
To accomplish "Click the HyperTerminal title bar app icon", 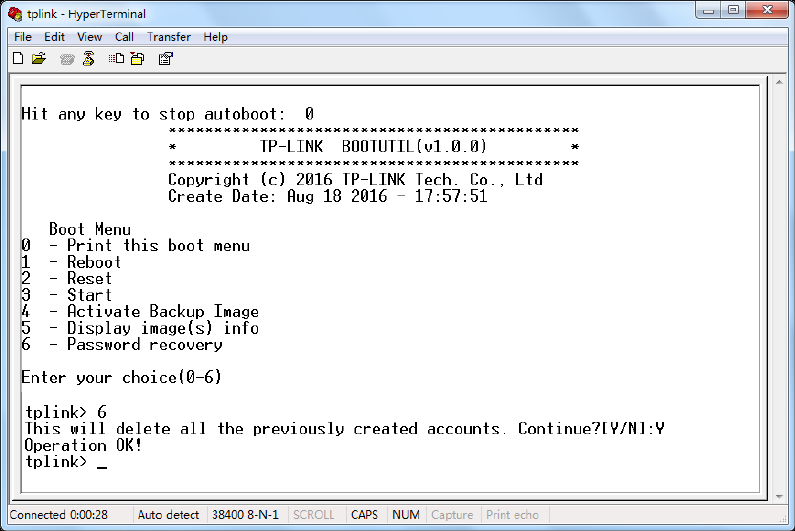I will 15,14.
